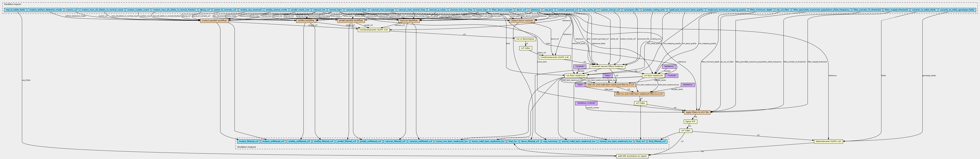Click the Varscan Workflow node
Screen dimensions: 980x159
[x=409, y=20]
